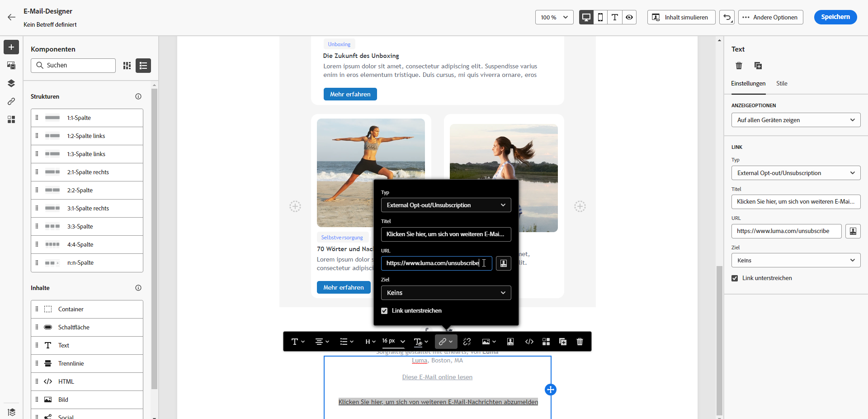
Task: Open popup Typ dropdown
Action: (x=446, y=205)
